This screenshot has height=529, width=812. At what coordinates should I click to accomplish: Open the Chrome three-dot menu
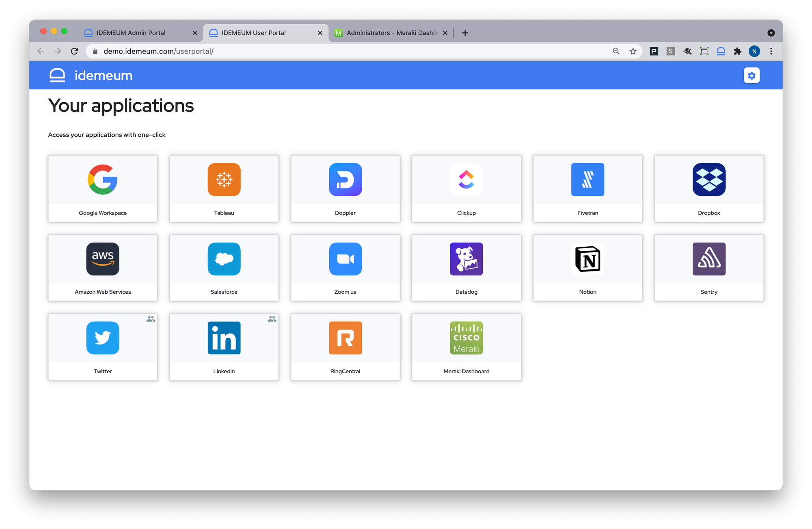(771, 51)
